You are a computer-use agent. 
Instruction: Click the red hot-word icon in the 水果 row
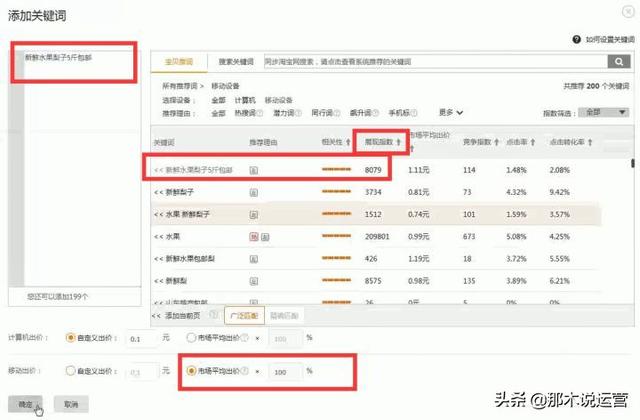254,236
